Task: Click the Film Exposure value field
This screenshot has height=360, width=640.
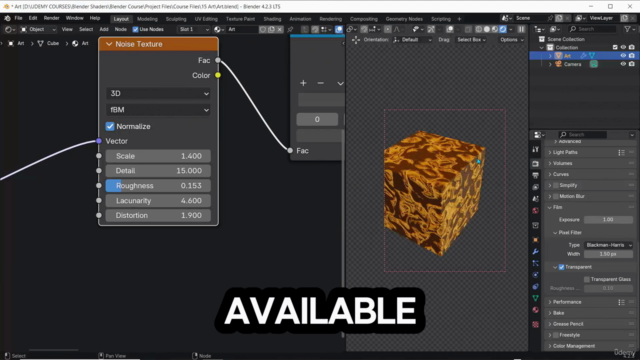Action: [x=608, y=220]
